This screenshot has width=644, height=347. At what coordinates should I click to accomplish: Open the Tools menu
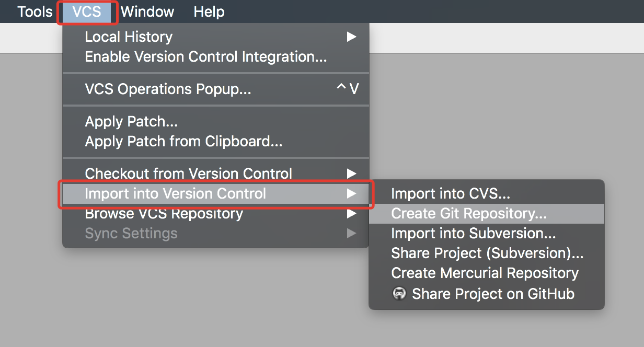[x=35, y=11]
